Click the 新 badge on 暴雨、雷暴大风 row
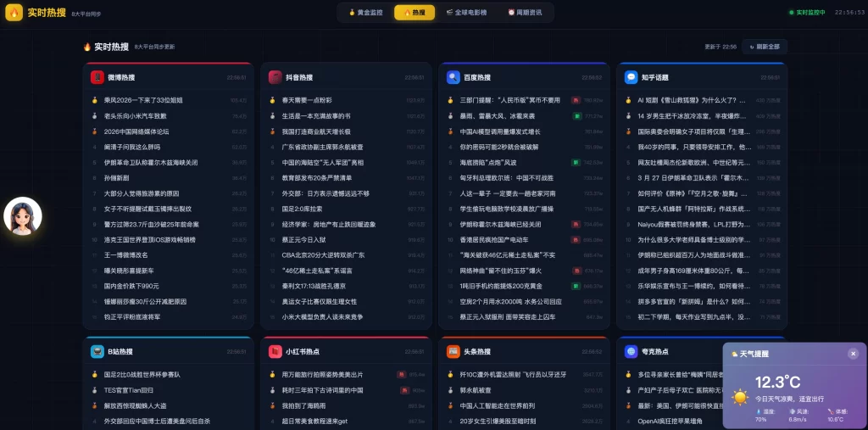 [576, 116]
